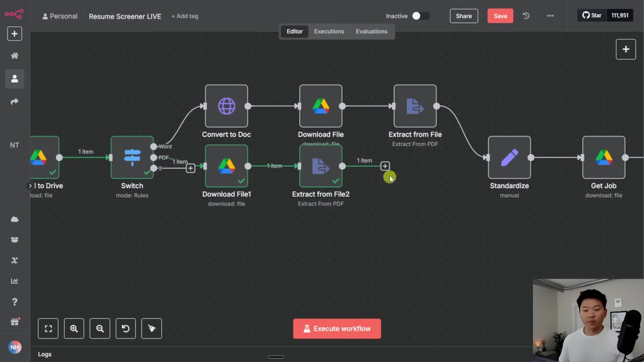Open the variables icon in sidebar
Viewport: 644px width, 362px height.
click(x=14, y=260)
